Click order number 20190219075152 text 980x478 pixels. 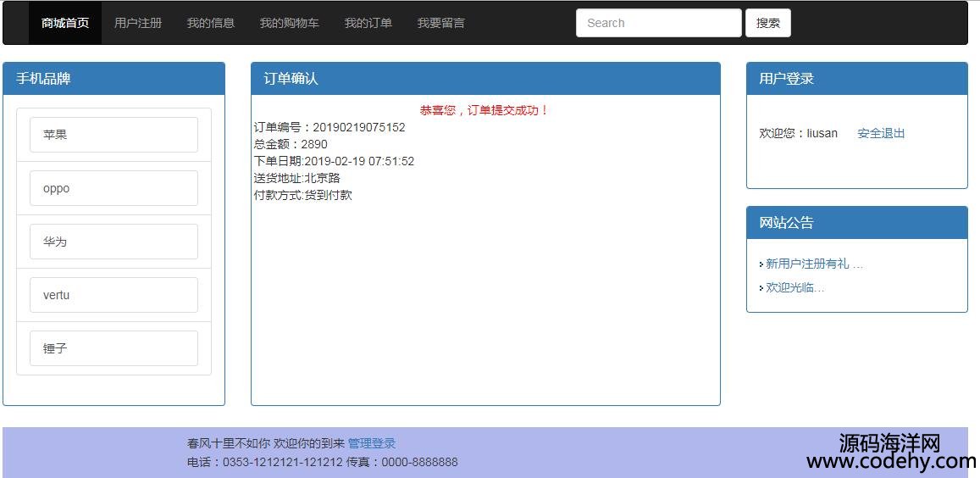[359, 128]
